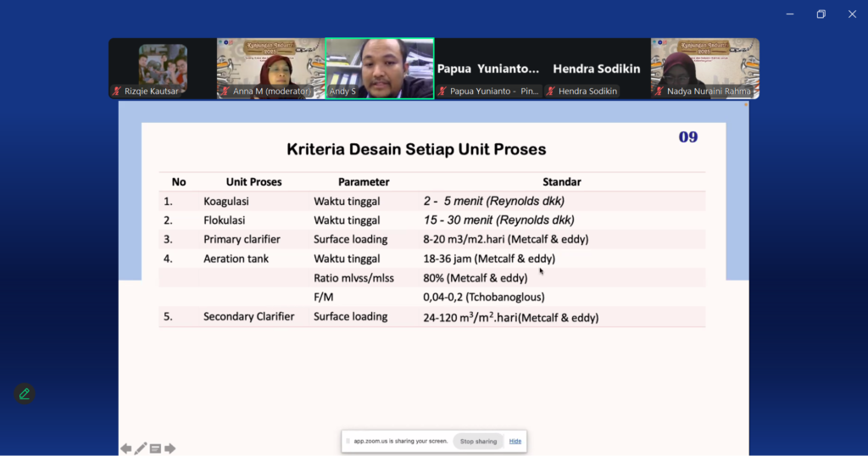Image resolution: width=868 pixels, height=456 pixels.
Task: Advance to next slide with right arrow
Action: click(170, 448)
